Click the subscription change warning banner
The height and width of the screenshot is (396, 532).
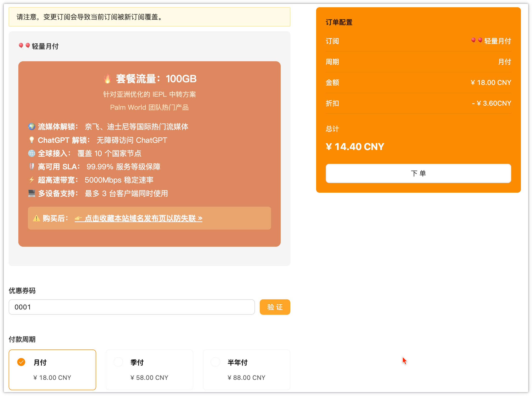tap(149, 17)
